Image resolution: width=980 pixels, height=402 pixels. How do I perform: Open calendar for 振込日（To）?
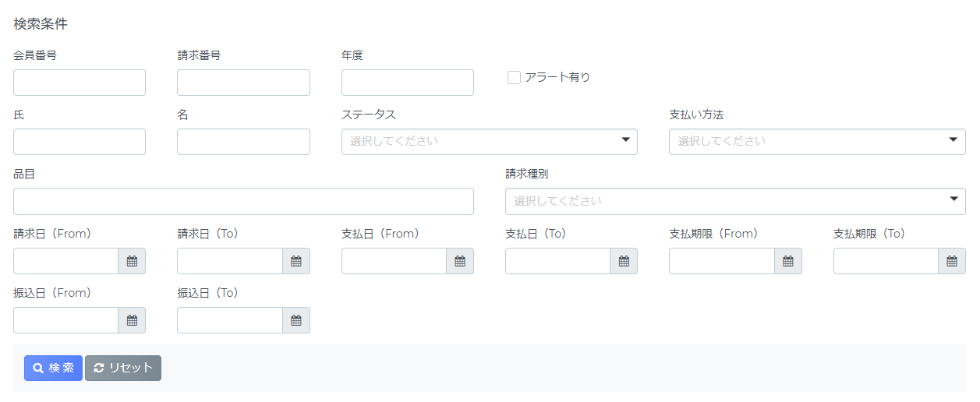tap(296, 320)
